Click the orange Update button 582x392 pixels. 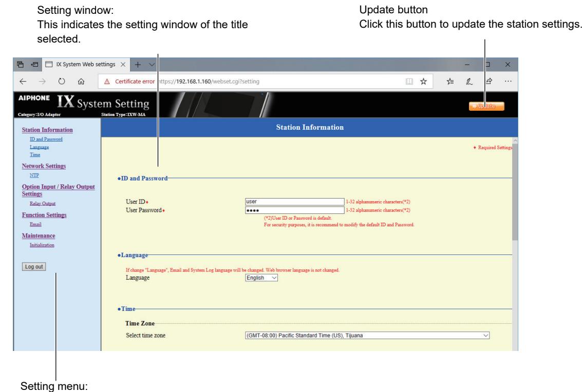486,106
